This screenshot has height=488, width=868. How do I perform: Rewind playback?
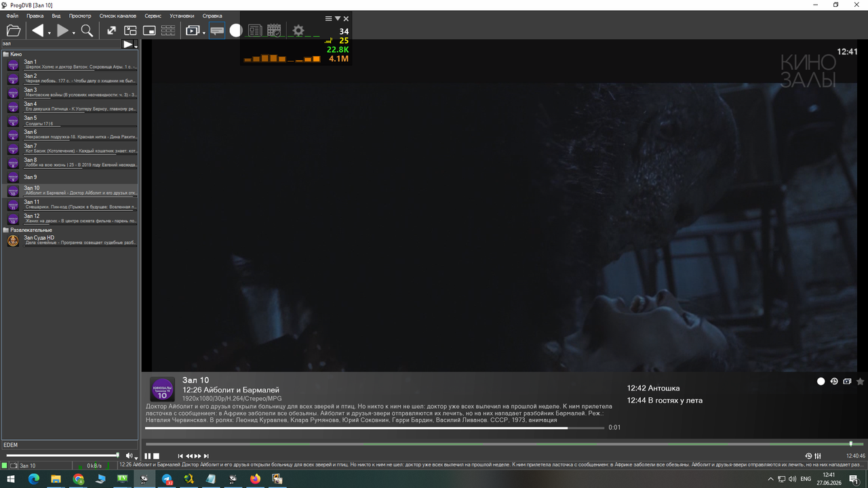point(189,456)
